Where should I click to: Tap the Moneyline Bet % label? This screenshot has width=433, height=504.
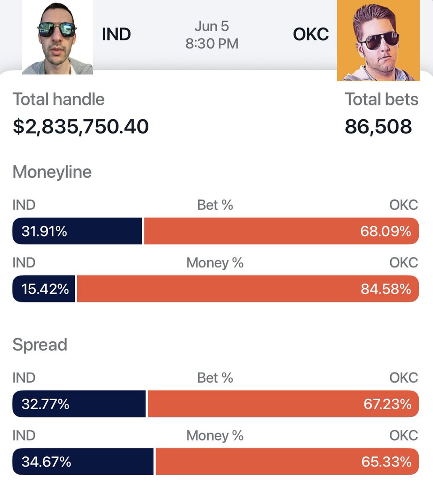[x=215, y=205]
